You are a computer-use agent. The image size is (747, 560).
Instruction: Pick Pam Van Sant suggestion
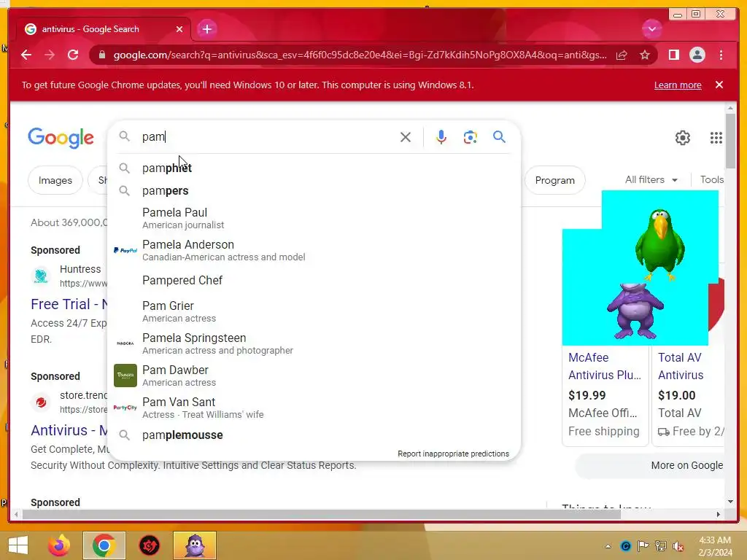[314, 408]
